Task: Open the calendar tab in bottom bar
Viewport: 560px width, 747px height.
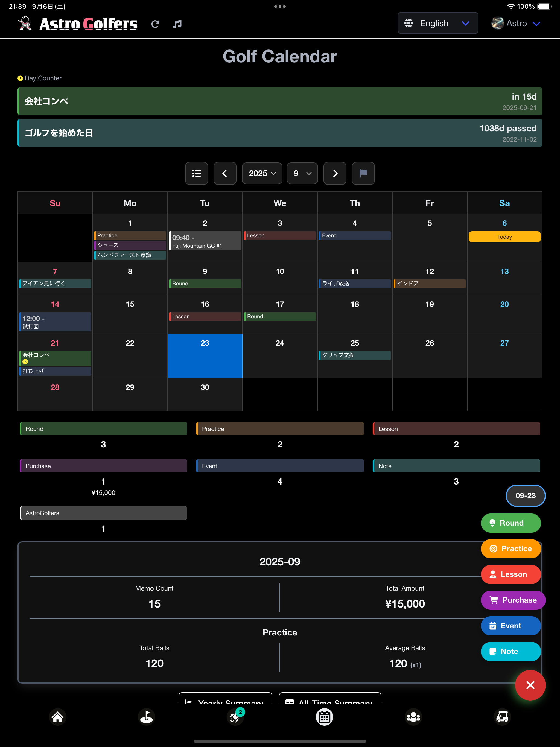Action: (x=325, y=717)
